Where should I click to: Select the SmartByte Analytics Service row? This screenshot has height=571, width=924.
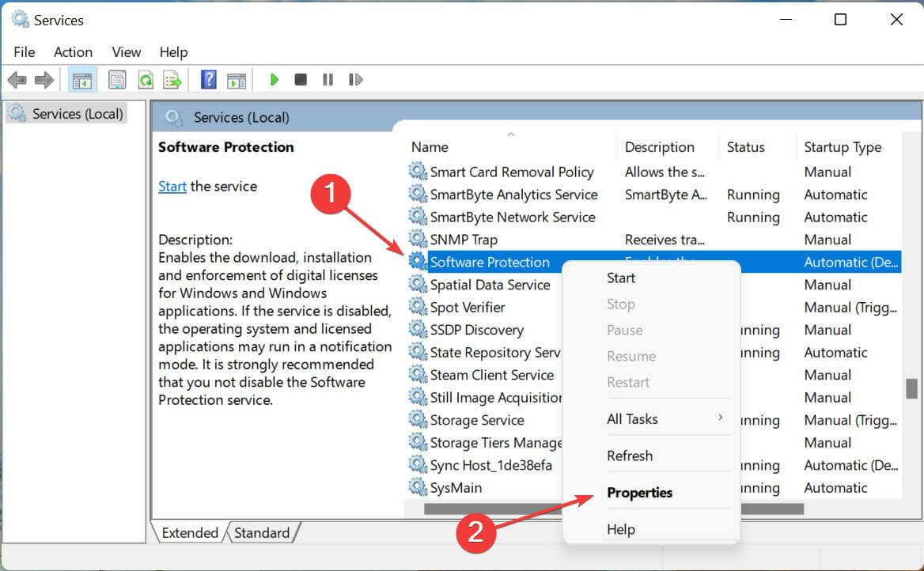tap(654, 194)
